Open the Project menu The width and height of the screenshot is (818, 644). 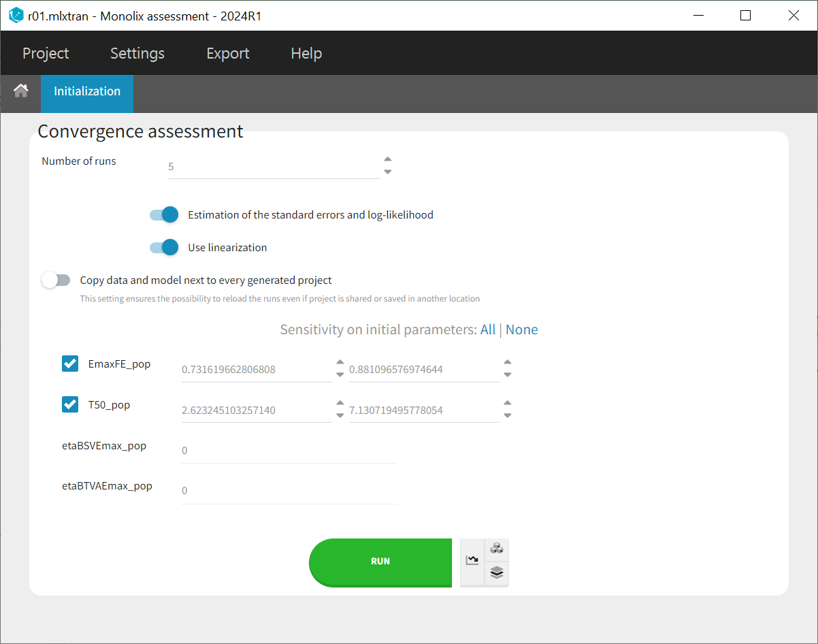(46, 53)
